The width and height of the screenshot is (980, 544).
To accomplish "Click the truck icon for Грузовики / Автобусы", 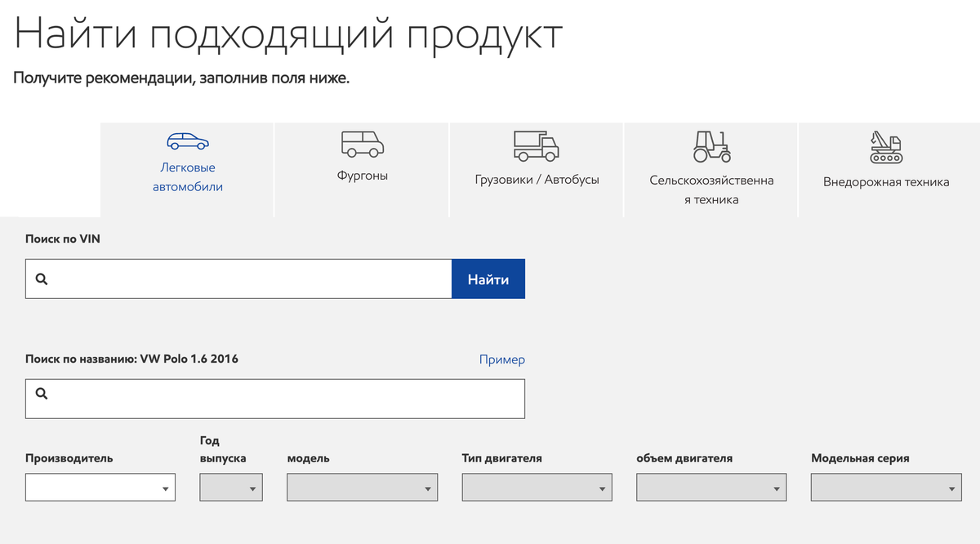I will tap(537, 145).
